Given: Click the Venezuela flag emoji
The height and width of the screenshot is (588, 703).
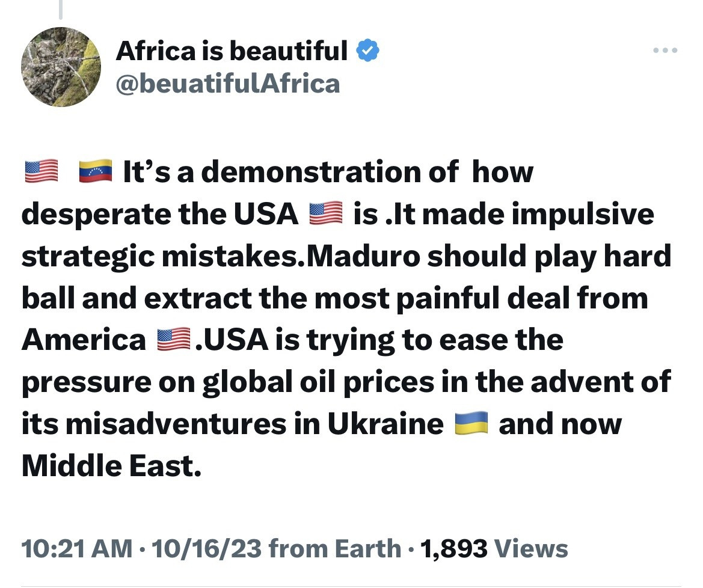Looking at the screenshot, I should point(96,173).
